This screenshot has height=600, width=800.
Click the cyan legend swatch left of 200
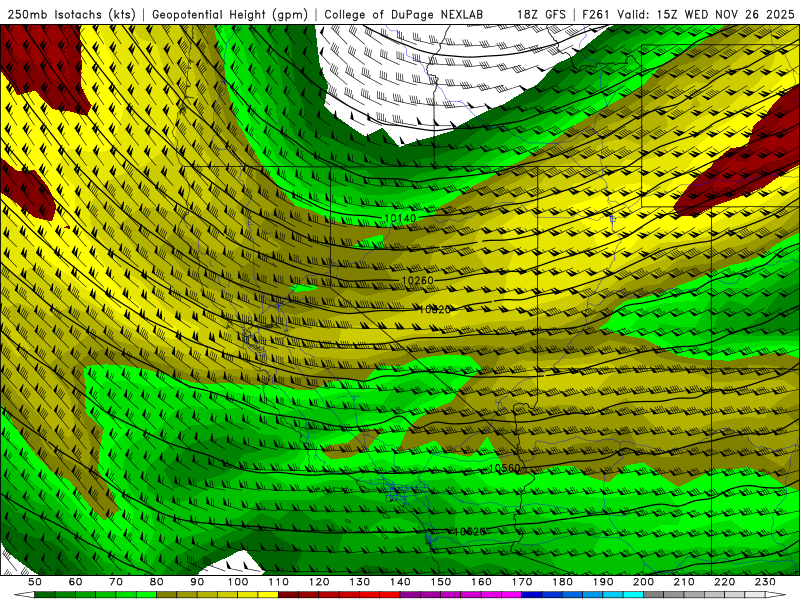tap(633, 595)
